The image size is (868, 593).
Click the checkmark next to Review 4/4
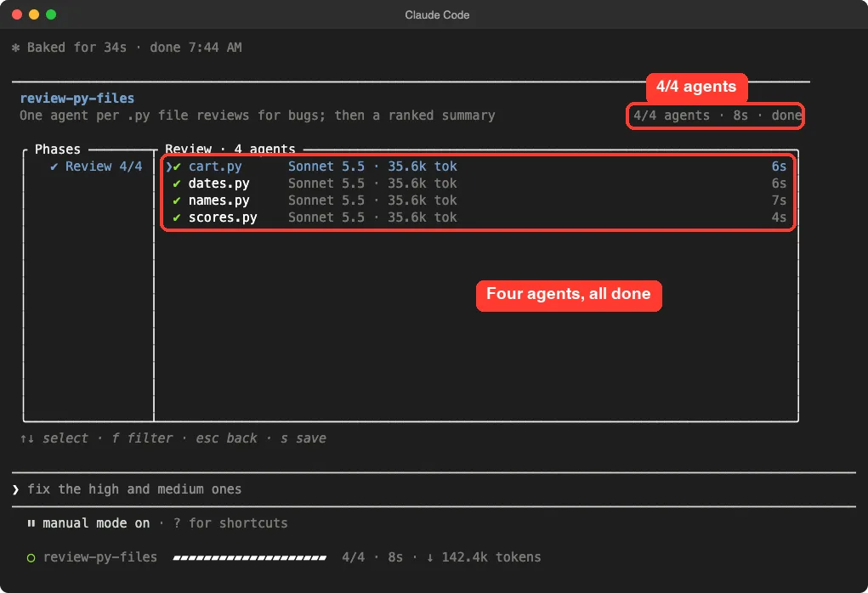[54, 167]
